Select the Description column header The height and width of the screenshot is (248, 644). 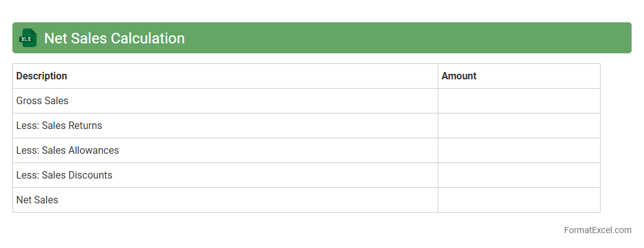41,76
